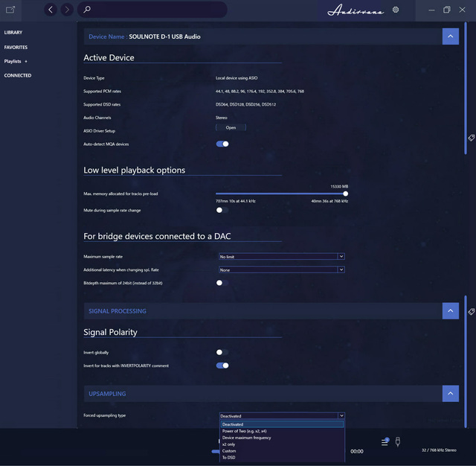
Task: Click the 32 / 768 kHz Stereo status
Action: (x=439, y=450)
